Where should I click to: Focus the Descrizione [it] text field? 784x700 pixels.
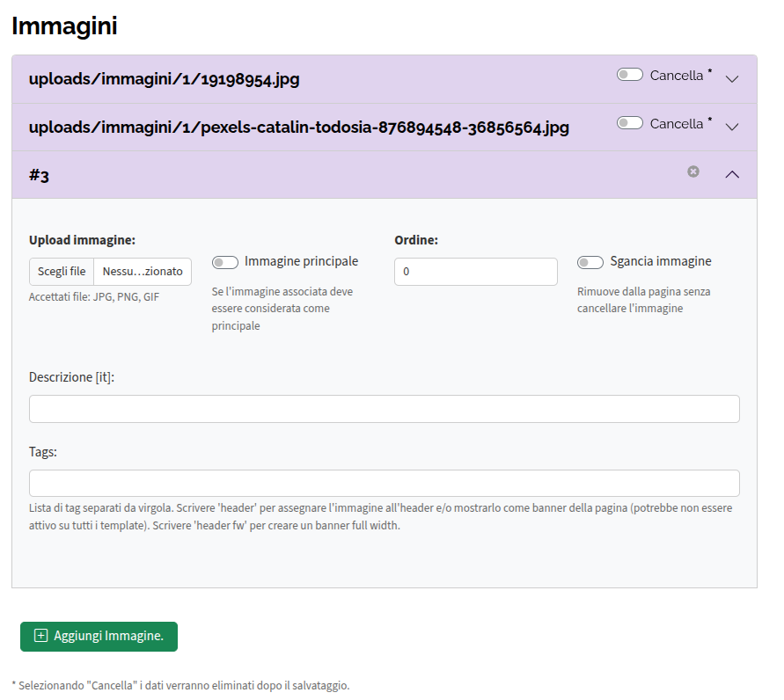(x=384, y=409)
